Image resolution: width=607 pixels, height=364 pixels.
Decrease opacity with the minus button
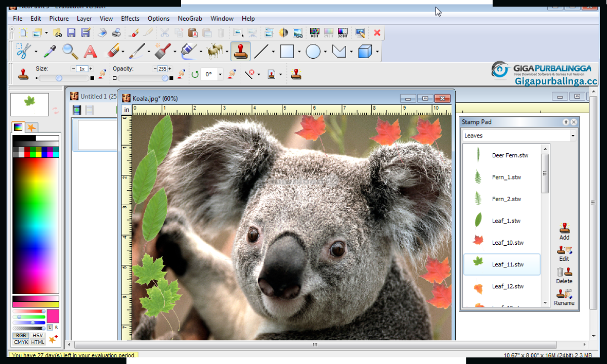pyautogui.click(x=155, y=69)
